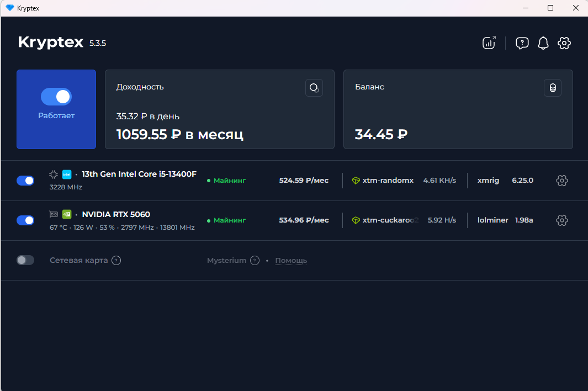Click the 5.92 H/s hashrate
Viewport: 588px width, 391px height.
(442, 220)
